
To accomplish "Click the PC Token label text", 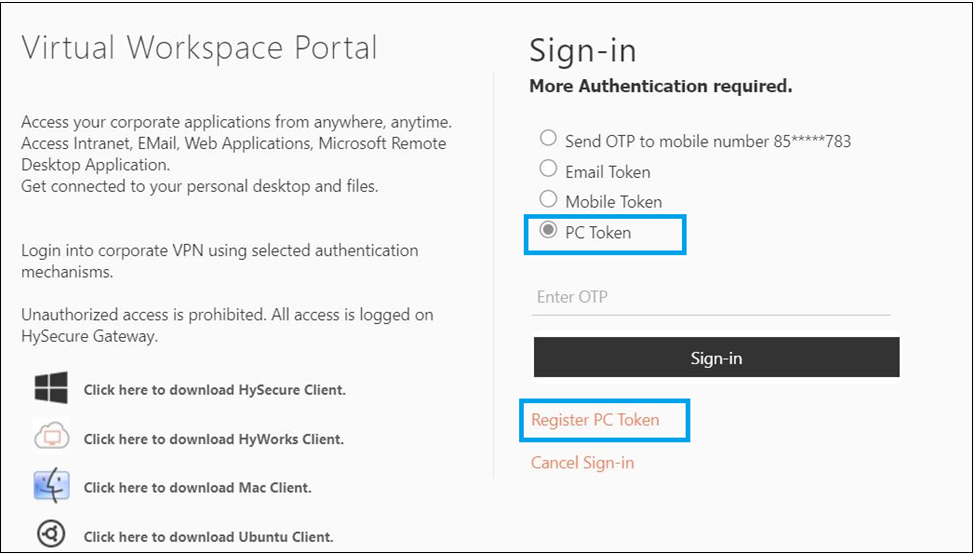I will (598, 233).
